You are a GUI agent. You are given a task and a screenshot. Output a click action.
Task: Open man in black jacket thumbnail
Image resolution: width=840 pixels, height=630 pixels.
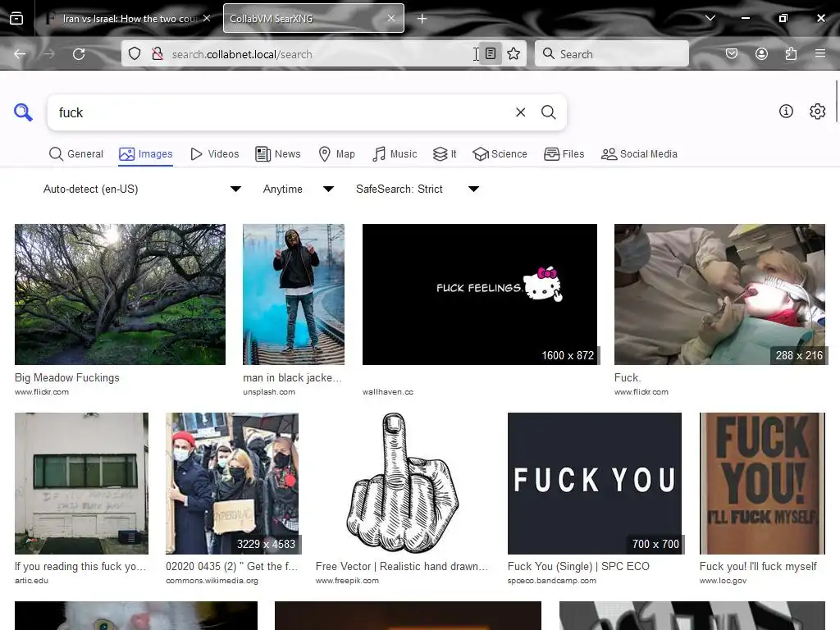click(294, 294)
